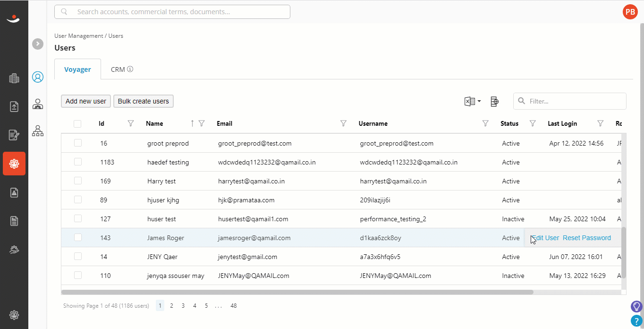Click the vertical table scrollbar thumb
This screenshot has width=644, height=329.
(x=624, y=252)
